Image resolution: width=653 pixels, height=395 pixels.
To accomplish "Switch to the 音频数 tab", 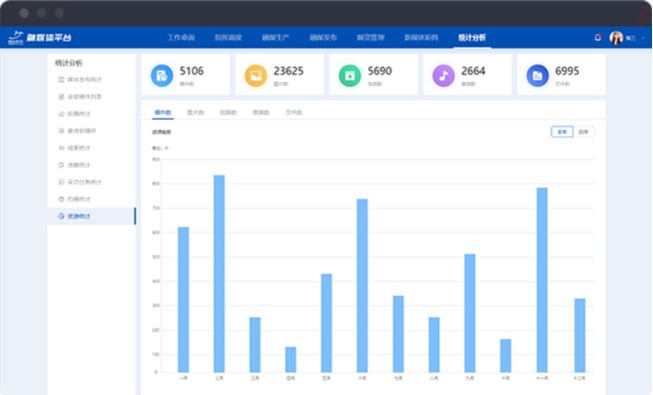I will pyautogui.click(x=261, y=112).
